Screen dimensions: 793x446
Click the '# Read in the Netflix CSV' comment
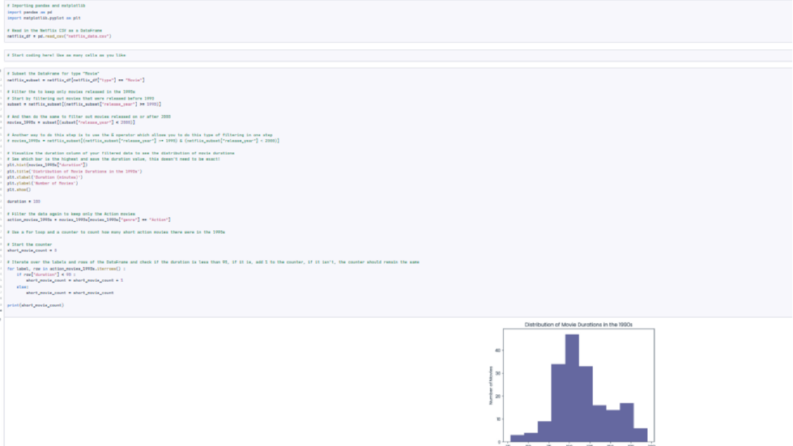[54, 30]
